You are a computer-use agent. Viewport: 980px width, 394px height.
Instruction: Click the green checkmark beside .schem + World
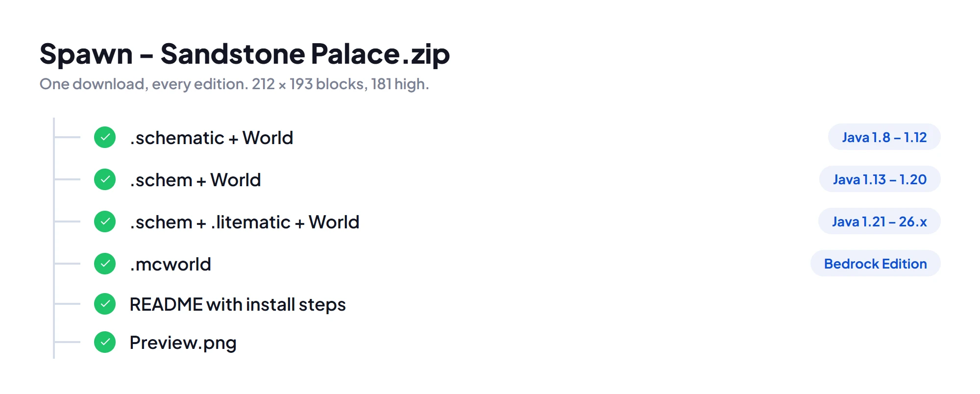(105, 179)
